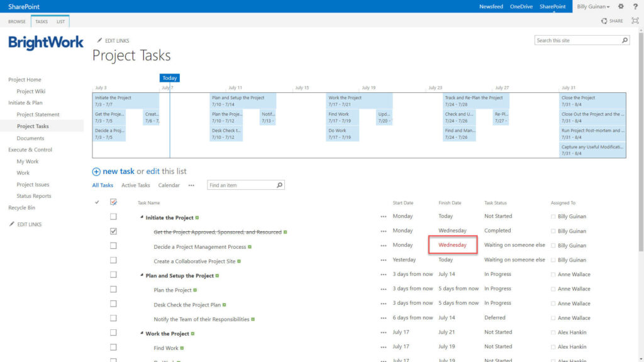
Task: Click the plus icon for new task
Action: [x=96, y=172]
